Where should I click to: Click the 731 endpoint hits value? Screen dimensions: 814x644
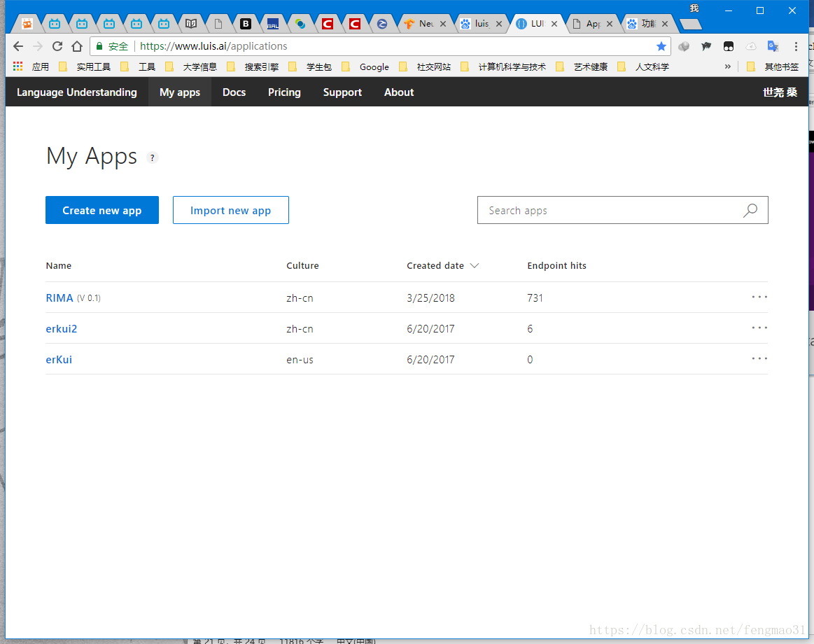pos(535,297)
